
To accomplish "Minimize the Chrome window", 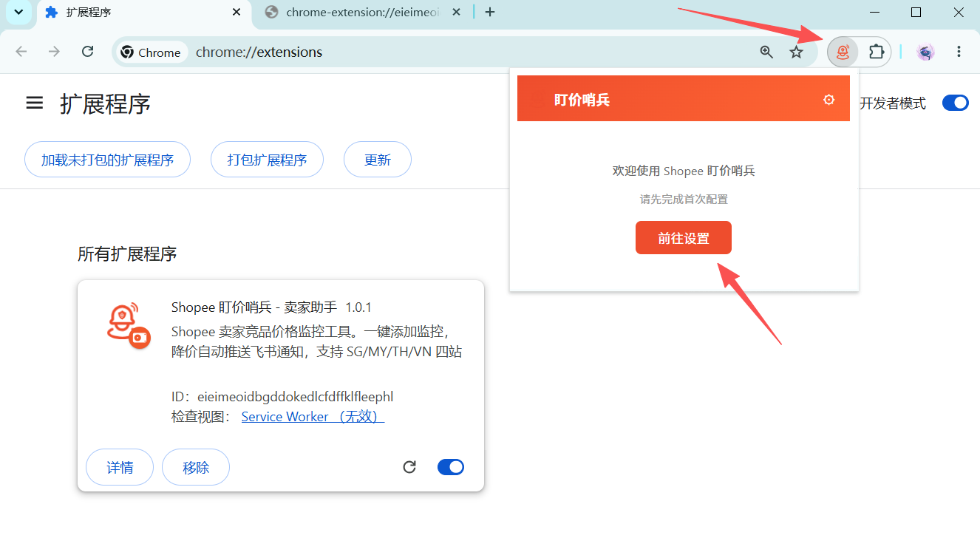I will (875, 12).
